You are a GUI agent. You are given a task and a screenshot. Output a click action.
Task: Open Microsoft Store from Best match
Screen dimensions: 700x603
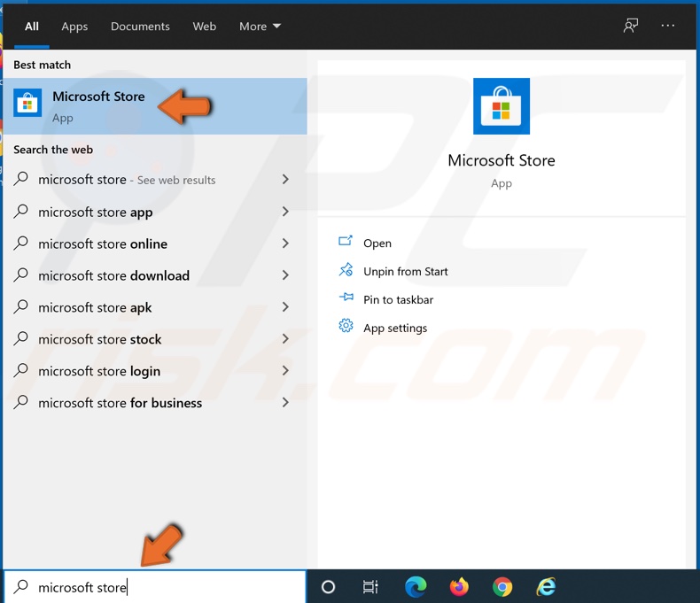click(x=97, y=106)
